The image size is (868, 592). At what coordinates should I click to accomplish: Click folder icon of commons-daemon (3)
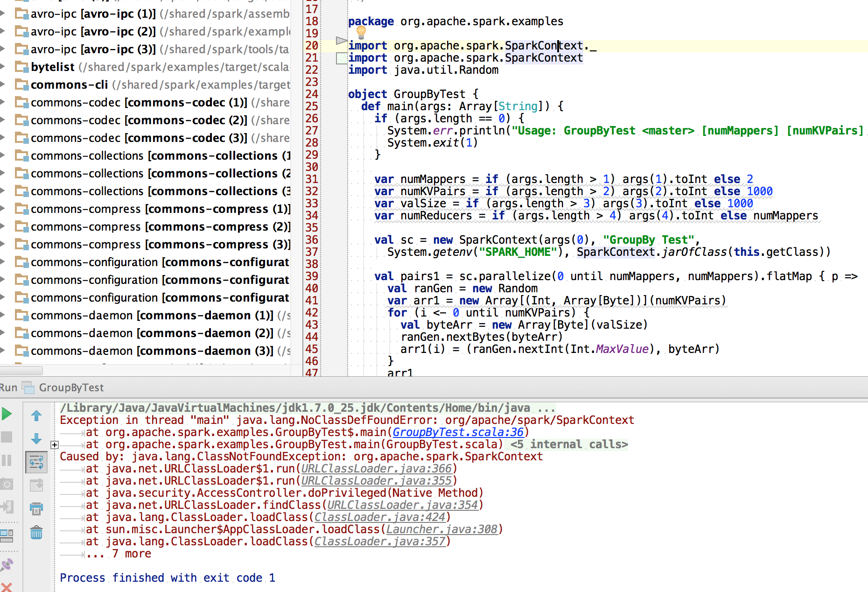[21, 351]
